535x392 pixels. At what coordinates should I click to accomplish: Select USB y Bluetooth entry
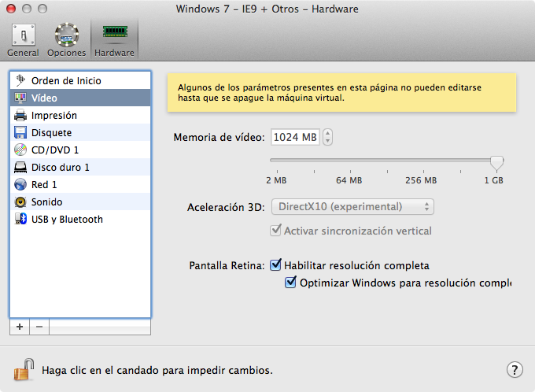(80, 219)
